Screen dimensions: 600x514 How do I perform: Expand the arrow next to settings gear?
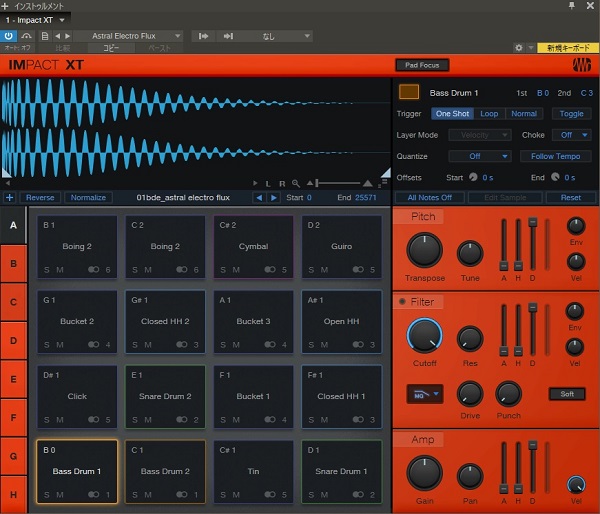pyautogui.click(x=531, y=48)
